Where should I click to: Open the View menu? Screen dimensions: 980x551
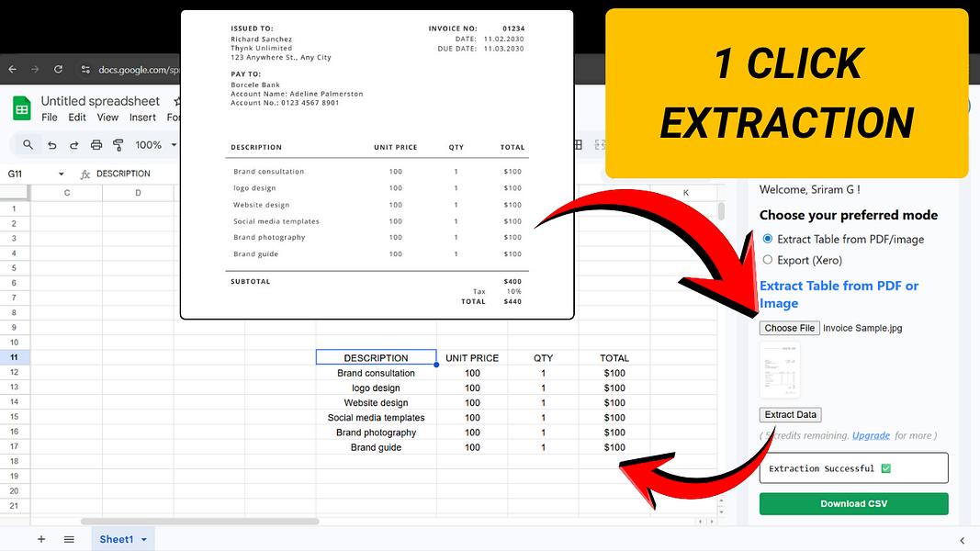coord(107,118)
